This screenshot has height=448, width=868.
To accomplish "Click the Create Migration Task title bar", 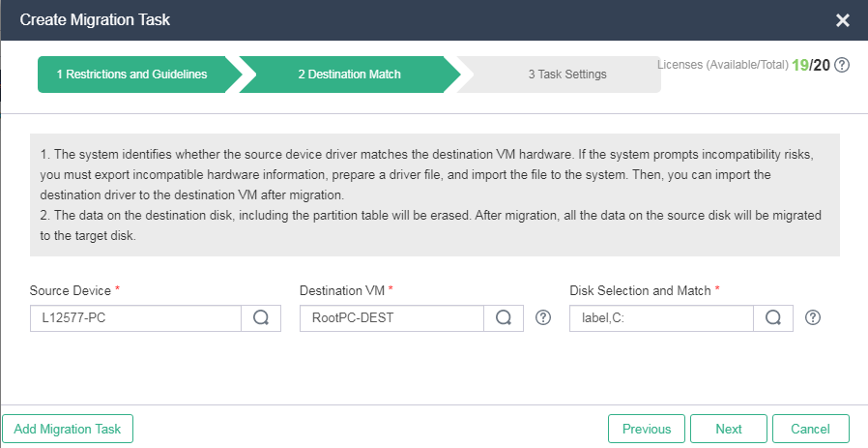I will (387, 20).
